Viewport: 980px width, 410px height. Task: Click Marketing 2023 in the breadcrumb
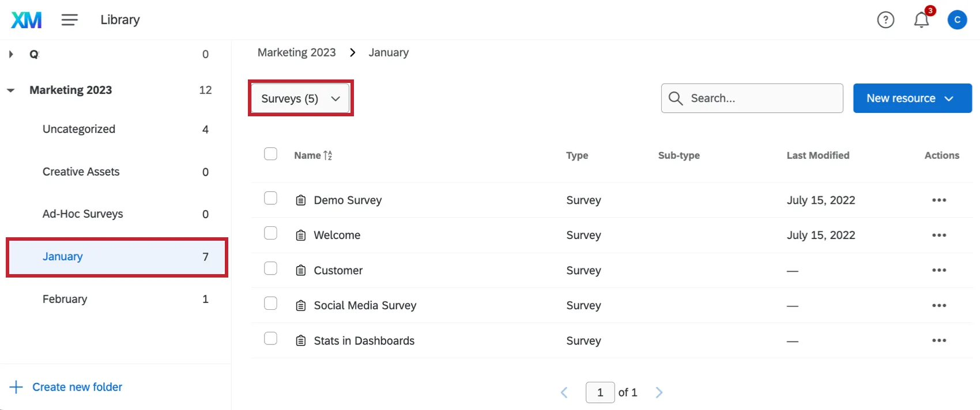tap(296, 52)
